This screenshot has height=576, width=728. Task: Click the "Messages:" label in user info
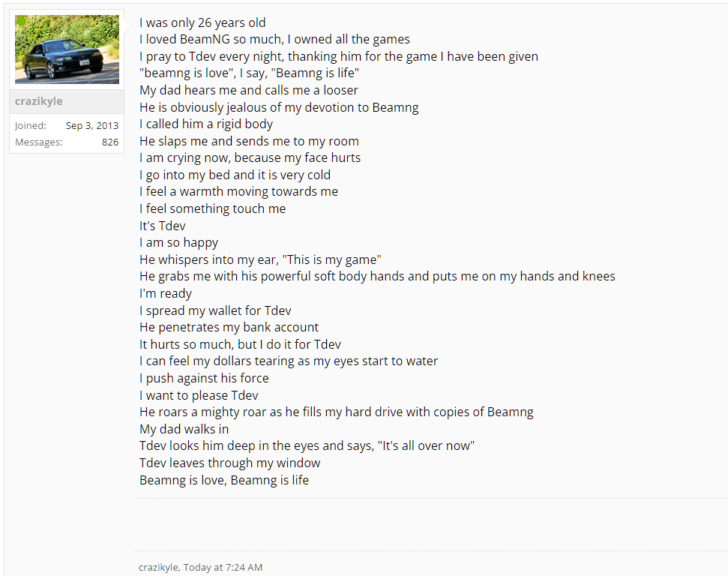pos(38,142)
